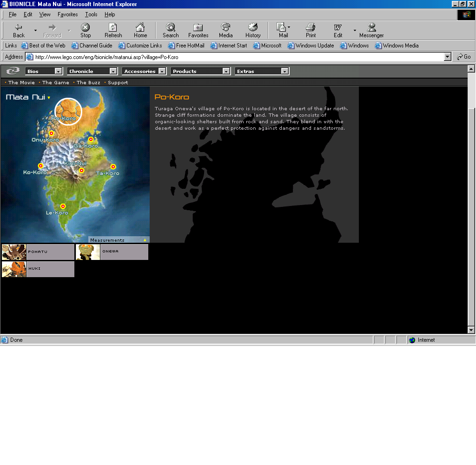Image resolution: width=476 pixels, height=465 pixels.
Task: Open the Tools menu
Action: (x=91, y=14)
